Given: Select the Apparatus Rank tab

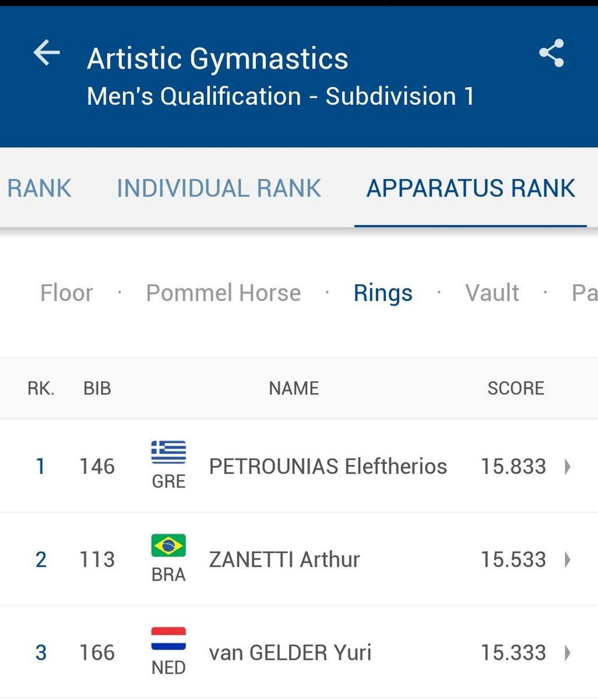Looking at the screenshot, I should coord(470,188).
